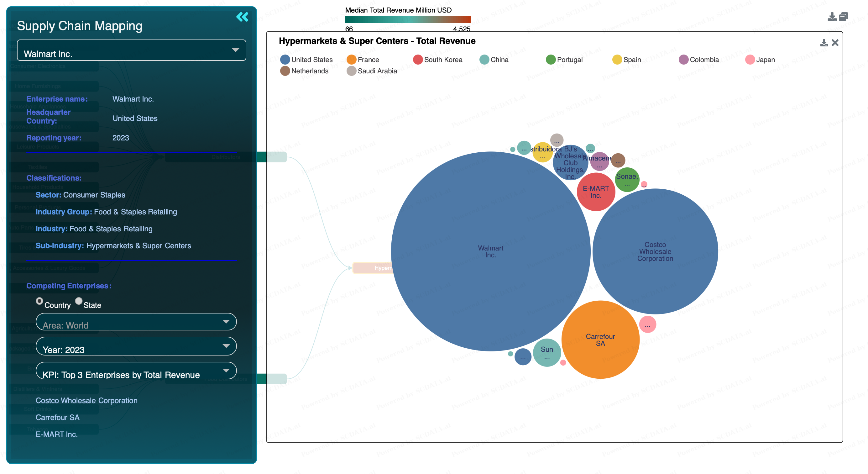This screenshot has width=868, height=474.
Task: Toggle Japan legend entry
Action: pos(760,60)
